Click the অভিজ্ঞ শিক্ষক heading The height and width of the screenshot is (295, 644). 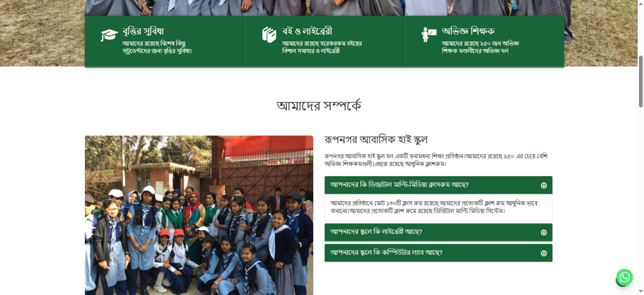[x=468, y=31]
